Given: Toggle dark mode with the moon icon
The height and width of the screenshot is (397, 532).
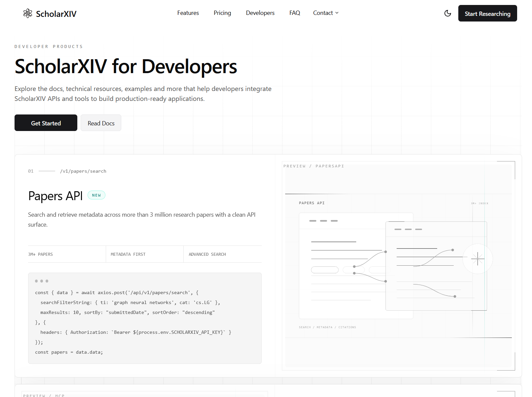Looking at the screenshot, I should pyautogui.click(x=448, y=13).
